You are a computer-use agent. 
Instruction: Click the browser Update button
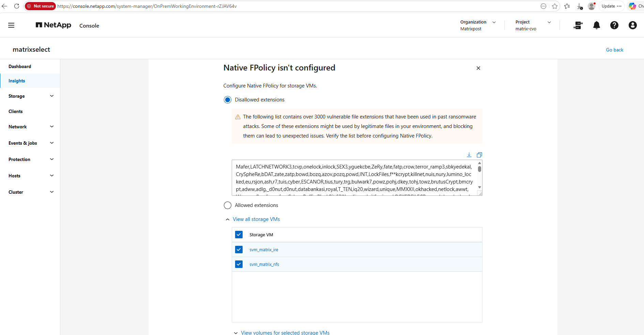[612, 6]
